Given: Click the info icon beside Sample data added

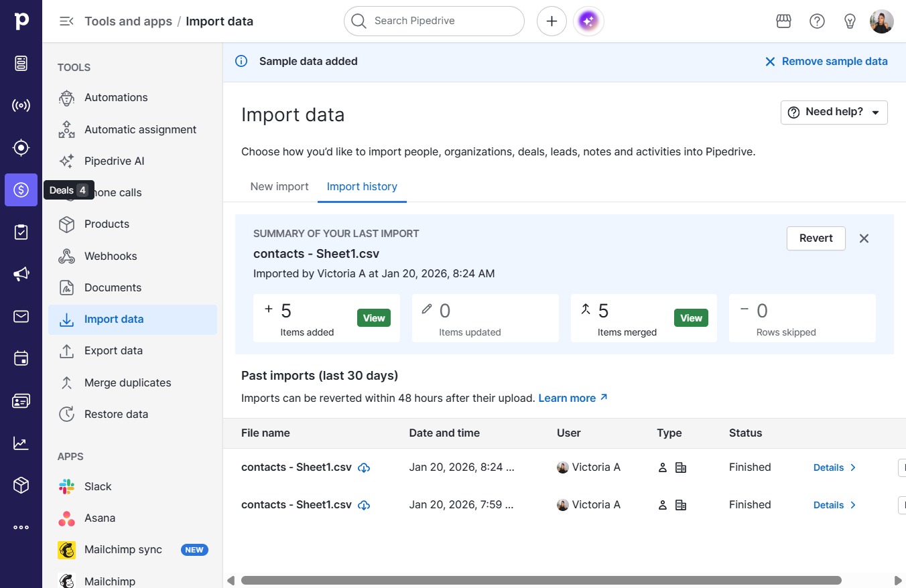Looking at the screenshot, I should click(x=241, y=62).
